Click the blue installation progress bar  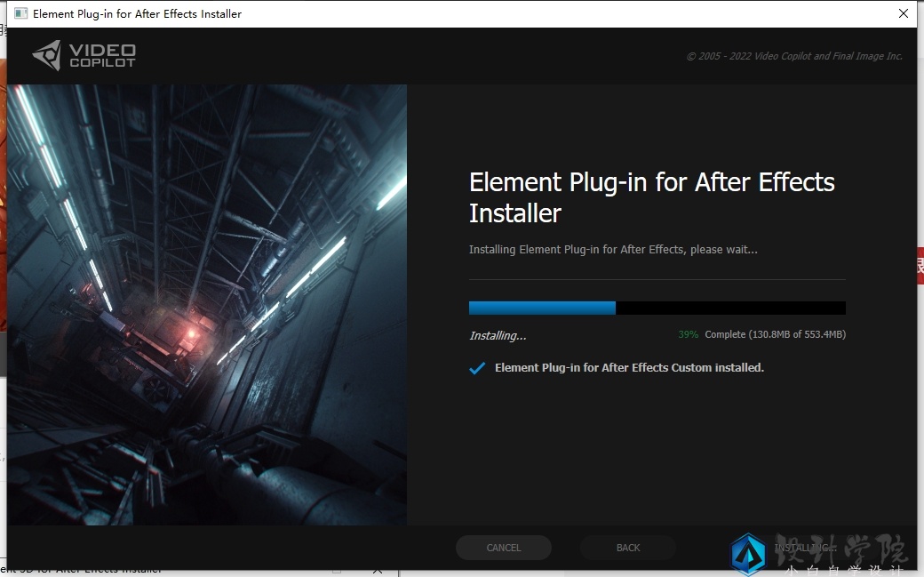657,308
